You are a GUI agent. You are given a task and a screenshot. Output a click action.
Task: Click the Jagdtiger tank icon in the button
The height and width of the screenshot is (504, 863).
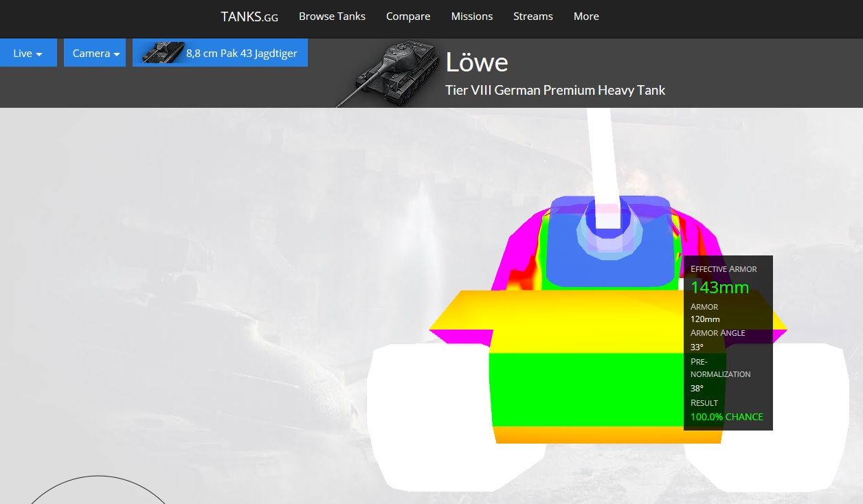163,53
